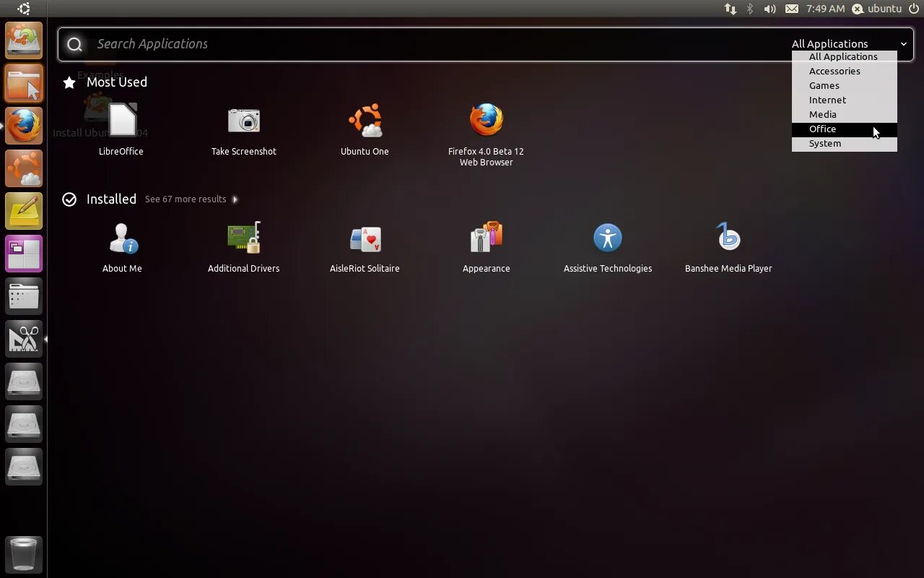Open the sound volume indicator
Viewport: 924px width, 578px height.
point(770,9)
